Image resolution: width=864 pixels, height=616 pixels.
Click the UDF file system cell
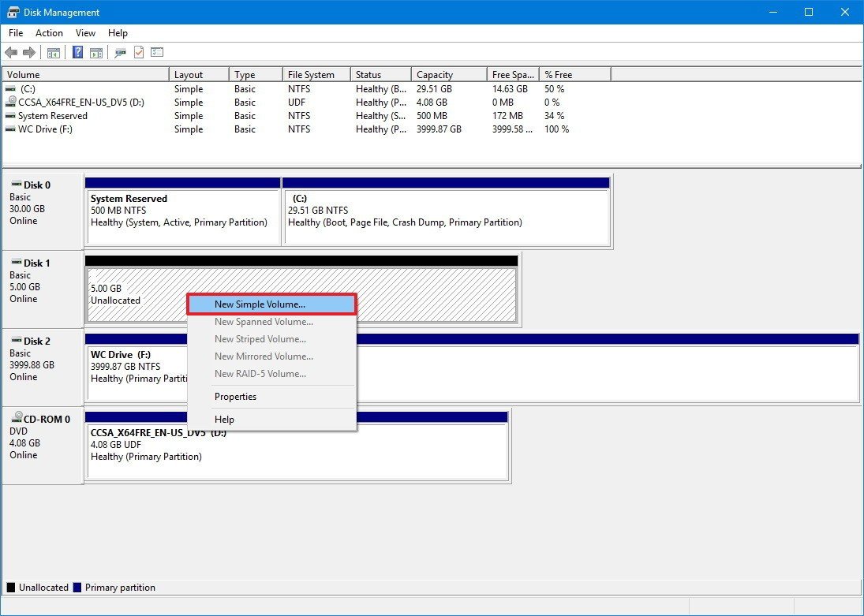point(297,103)
